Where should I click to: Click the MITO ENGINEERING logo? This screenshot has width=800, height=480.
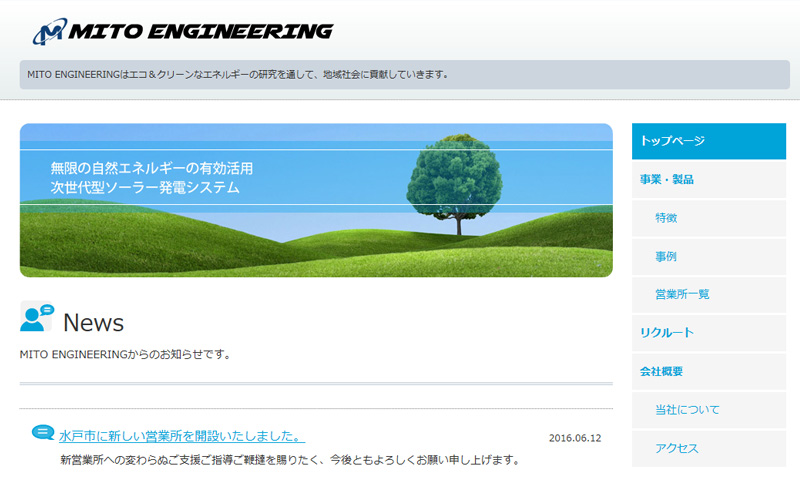[x=183, y=31]
